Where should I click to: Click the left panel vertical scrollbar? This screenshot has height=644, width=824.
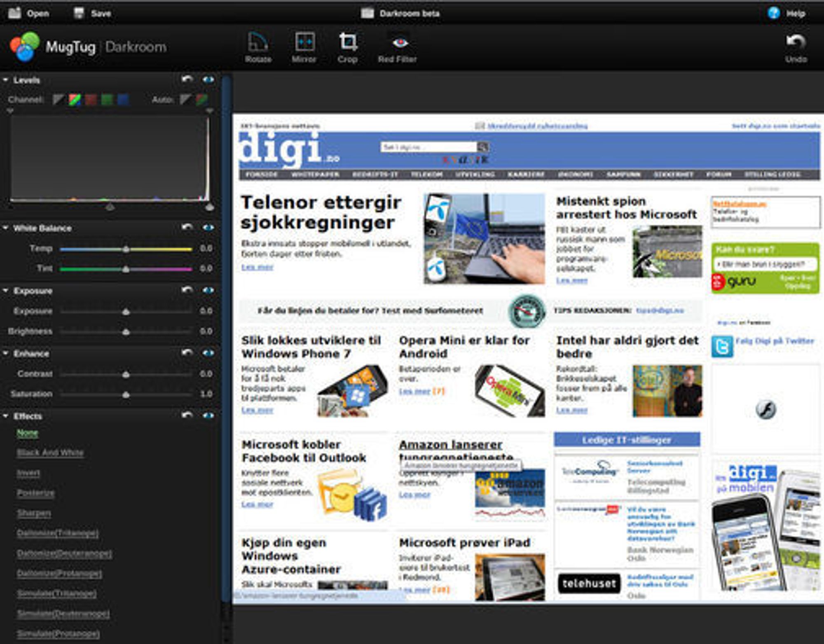226,338
